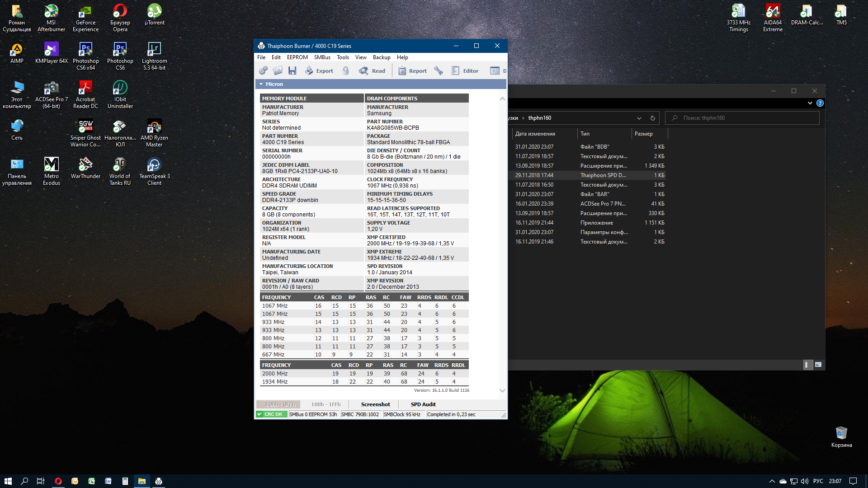Click the open folder toolbar icon

[278, 70]
